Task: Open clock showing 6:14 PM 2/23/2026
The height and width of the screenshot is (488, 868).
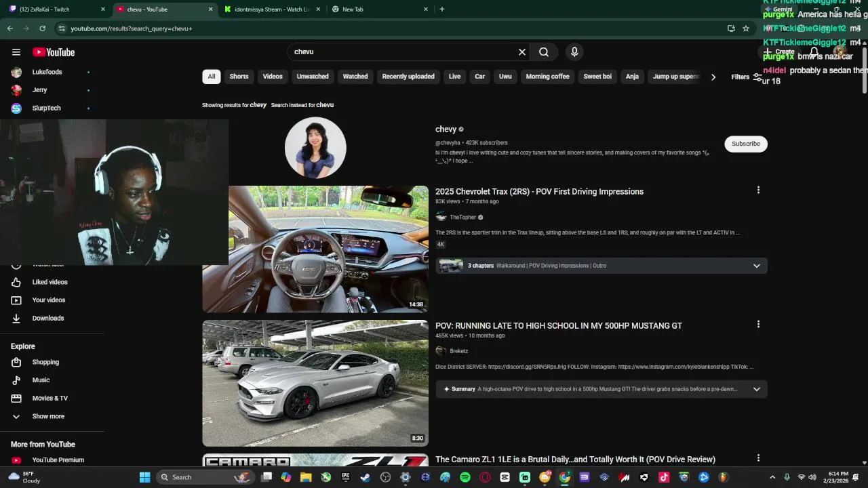Action: tap(837, 477)
